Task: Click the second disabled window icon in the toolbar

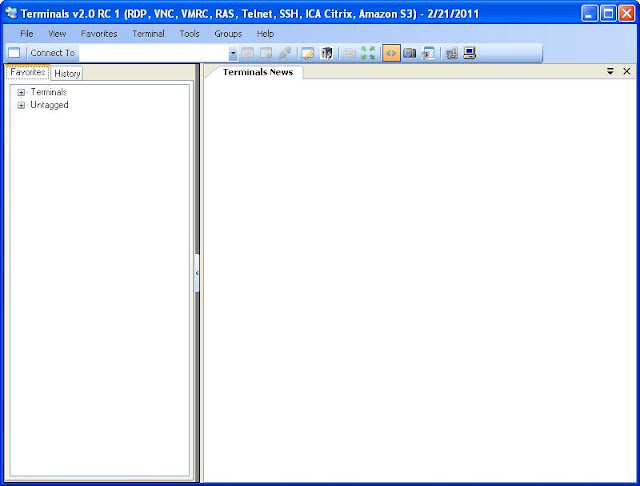Action: coord(266,53)
